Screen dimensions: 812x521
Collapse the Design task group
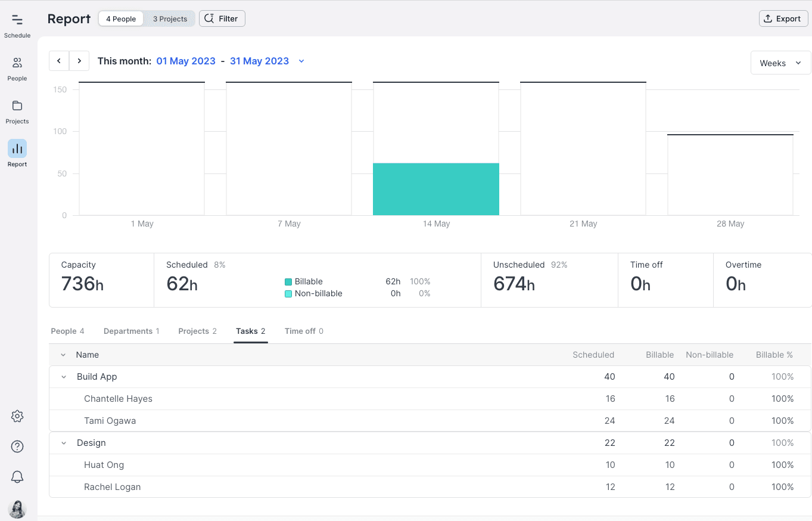[x=63, y=443]
